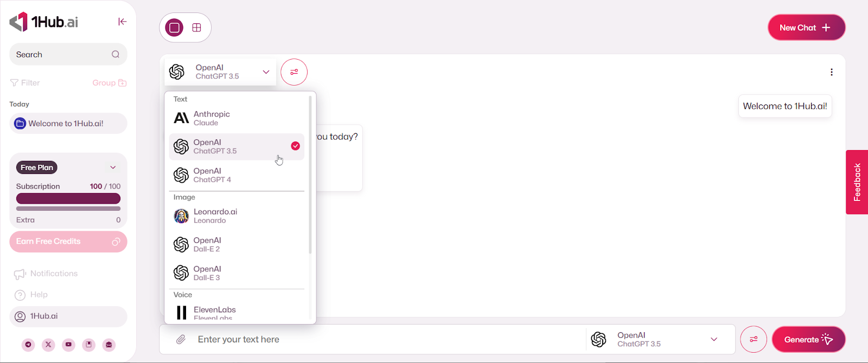This screenshot has height=363, width=868.
Task: Click the ElevenLabs logo icon
Action: 181,313
